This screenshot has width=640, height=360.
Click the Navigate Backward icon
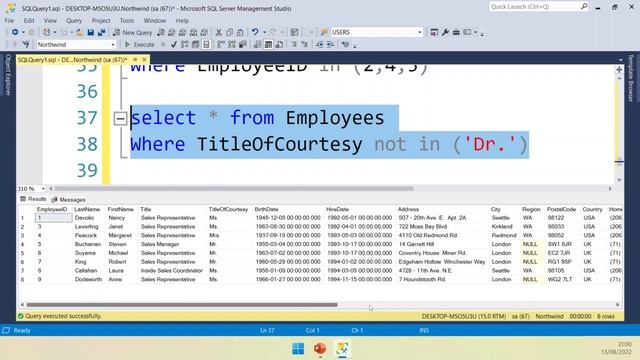click(15, 32)
